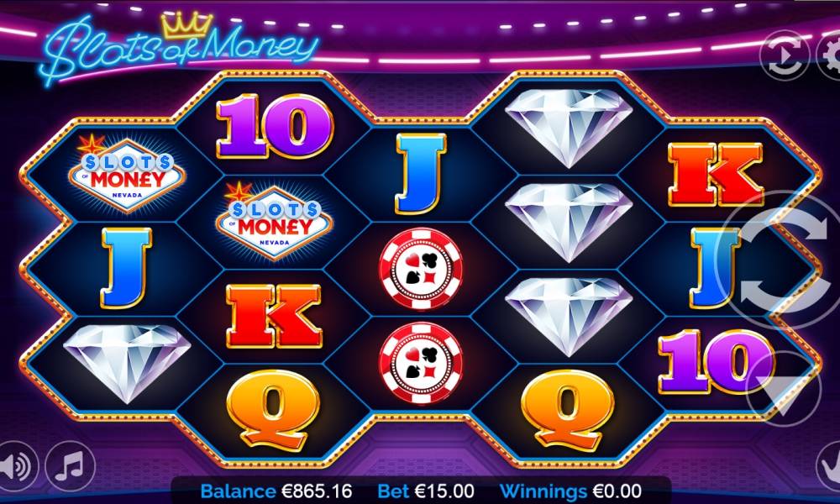This screenshot has width=840, height=504.
Task: Click the checkmark icon at bottom right
Action: 829,466
